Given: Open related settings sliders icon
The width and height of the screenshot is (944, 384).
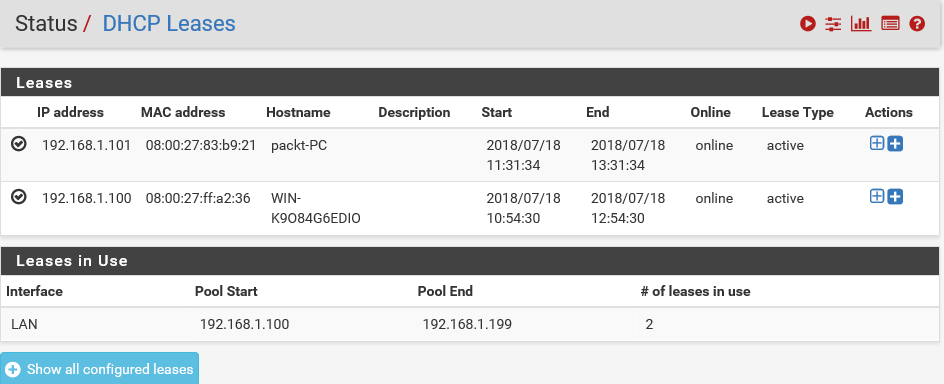Looking at the screenshot, I should 833,23.
